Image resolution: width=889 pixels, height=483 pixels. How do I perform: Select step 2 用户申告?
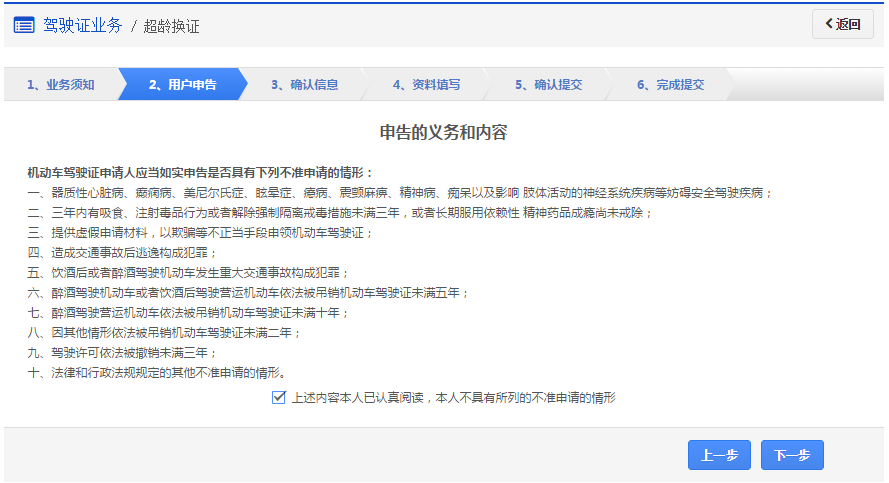(182, 85)
